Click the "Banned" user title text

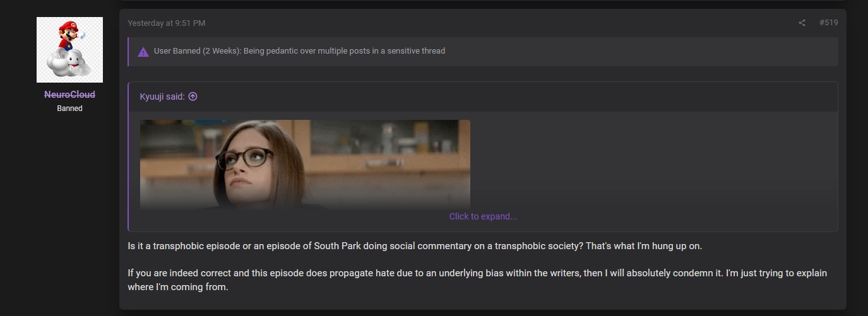(69, 108)
